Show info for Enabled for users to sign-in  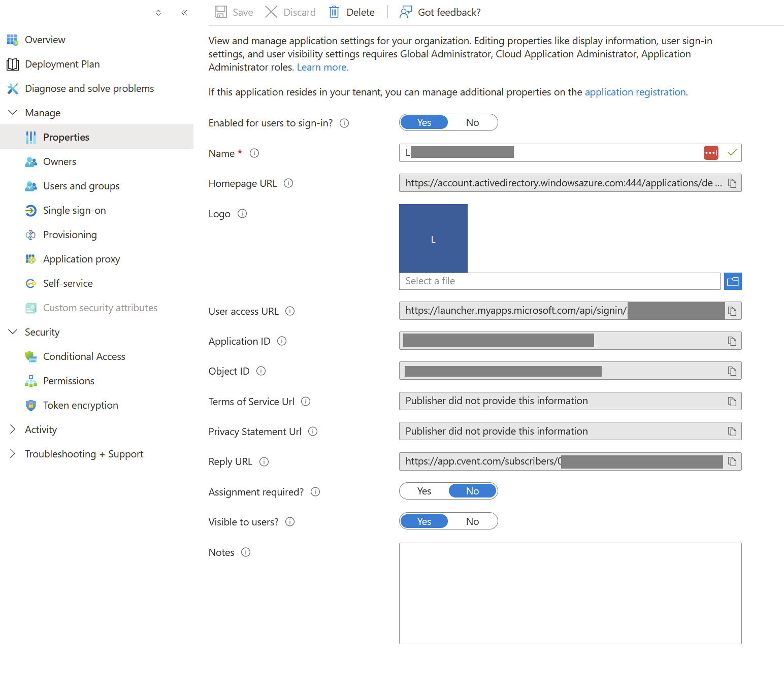coord(344,123)
